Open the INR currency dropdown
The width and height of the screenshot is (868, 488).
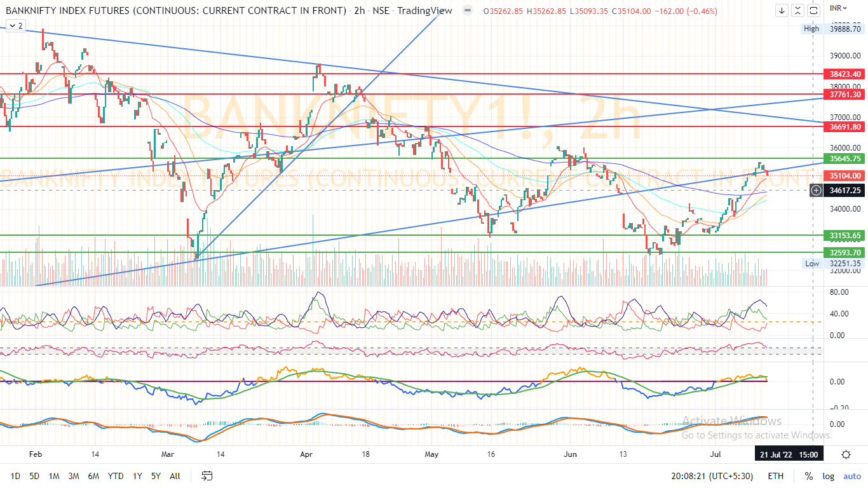pos(839,8)
